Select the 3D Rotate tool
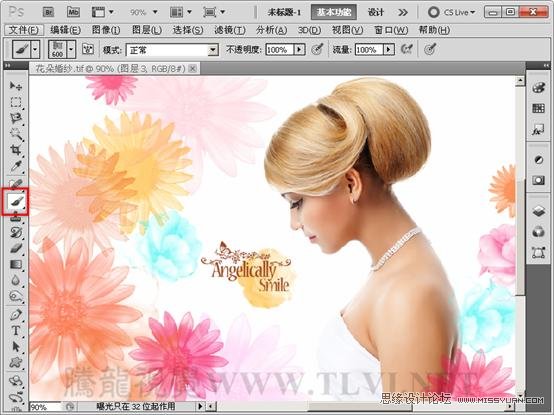 point(16,381)
